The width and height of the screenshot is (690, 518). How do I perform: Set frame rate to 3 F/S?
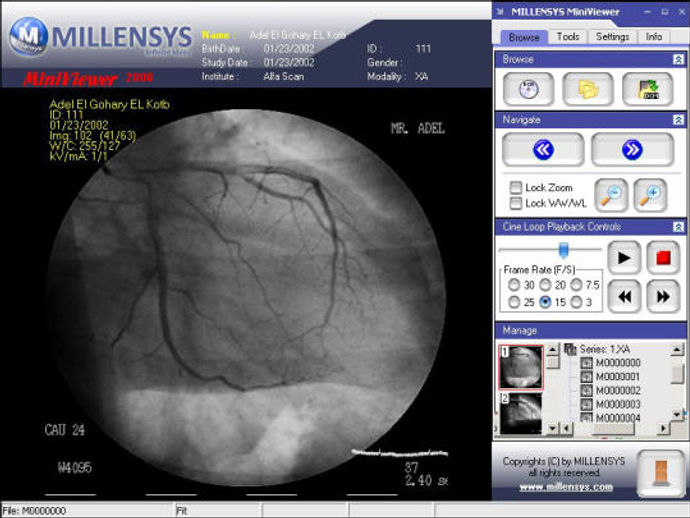(x=576, y=302)
